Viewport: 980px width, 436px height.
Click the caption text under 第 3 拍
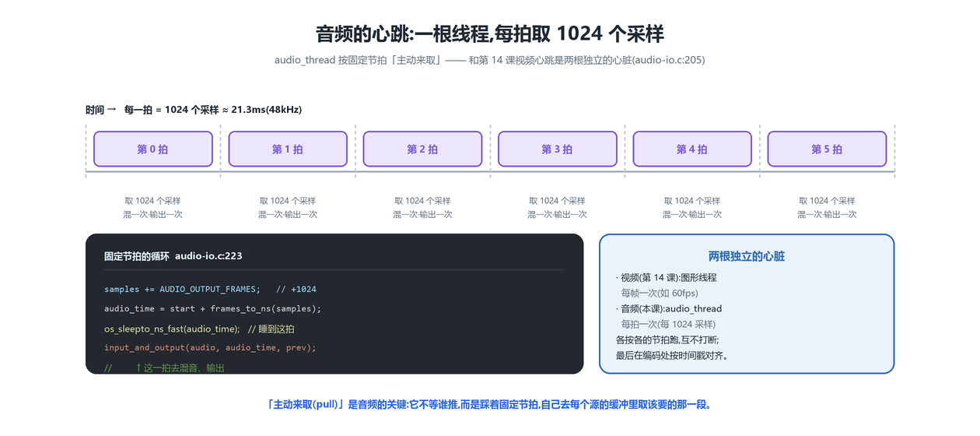click(557, 207)
